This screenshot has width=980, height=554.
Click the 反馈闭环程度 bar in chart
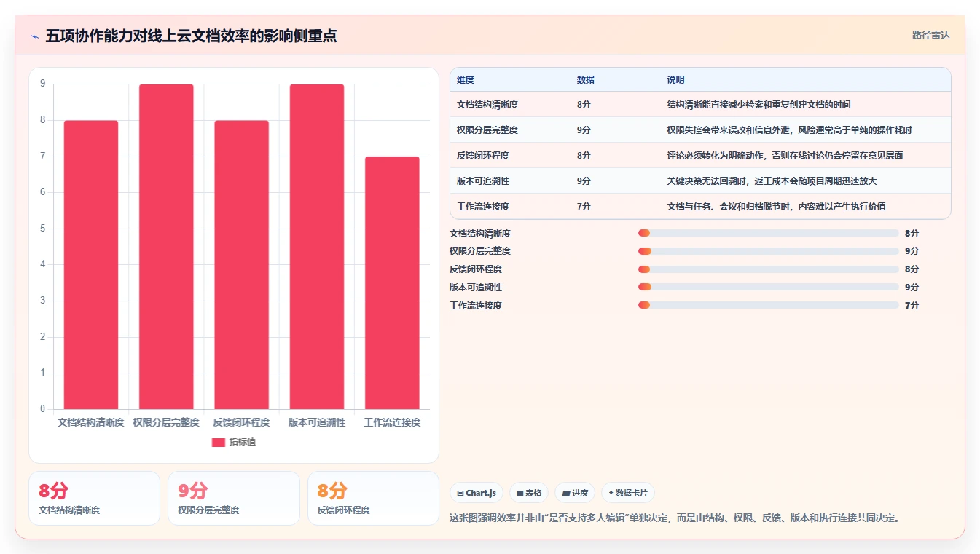tap(241, 264)
